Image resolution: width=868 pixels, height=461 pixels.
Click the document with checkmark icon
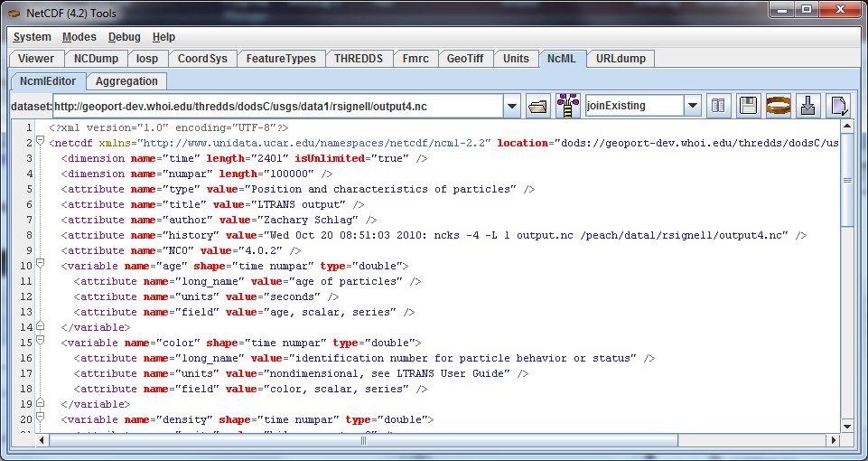pos(838,106)
